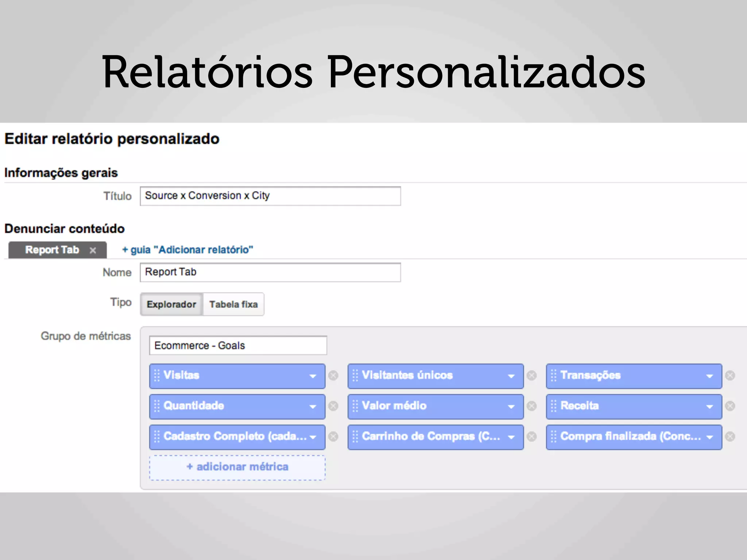Grab the Quantidade drag handle
Viewport: 747px width, 560px height.
point(157,406)
